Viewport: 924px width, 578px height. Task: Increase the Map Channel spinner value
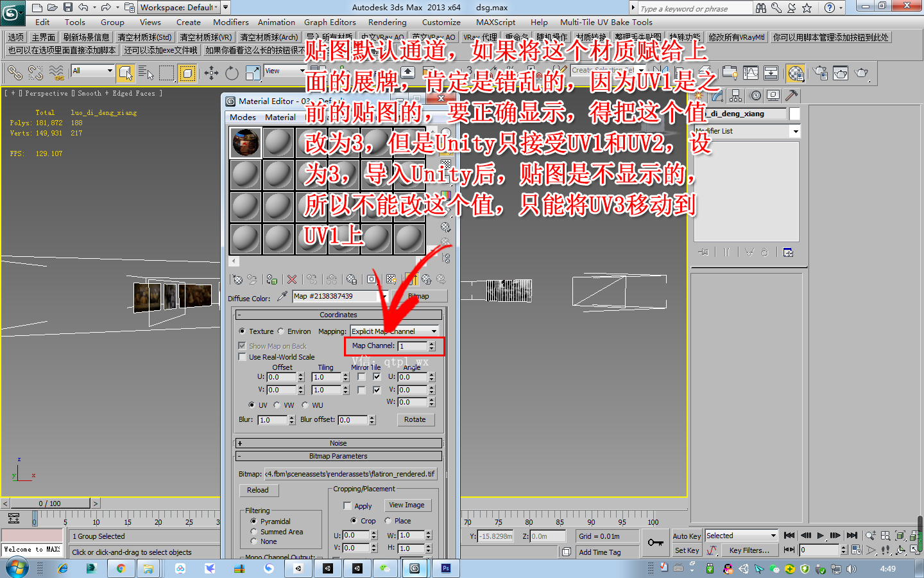pyautogui.click(x=432, y=344)
